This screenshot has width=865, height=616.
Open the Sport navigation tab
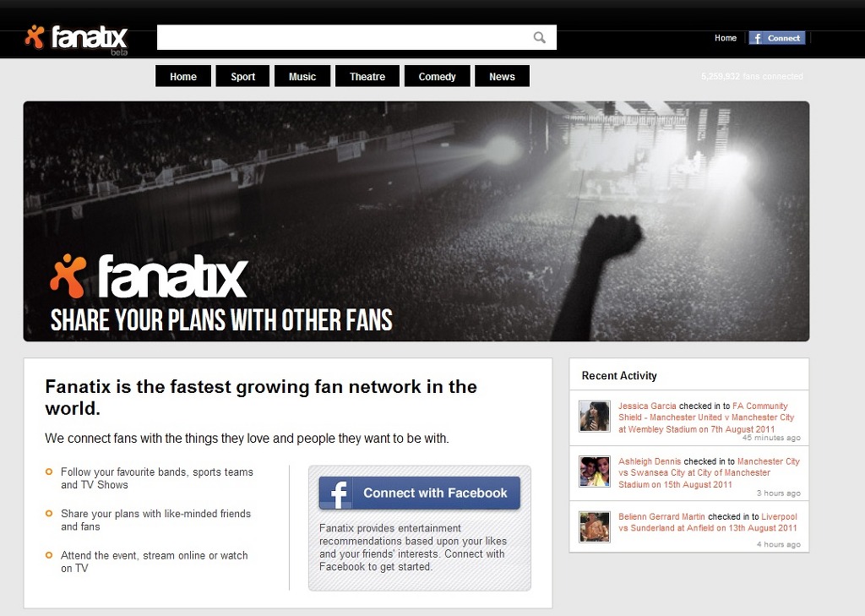pyautogui.click(x=242, y=76)
